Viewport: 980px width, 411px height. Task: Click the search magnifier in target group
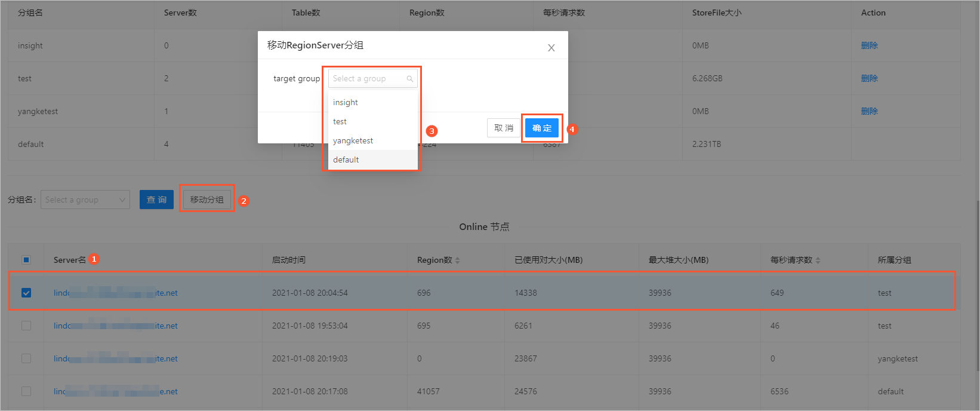point(410,79)
